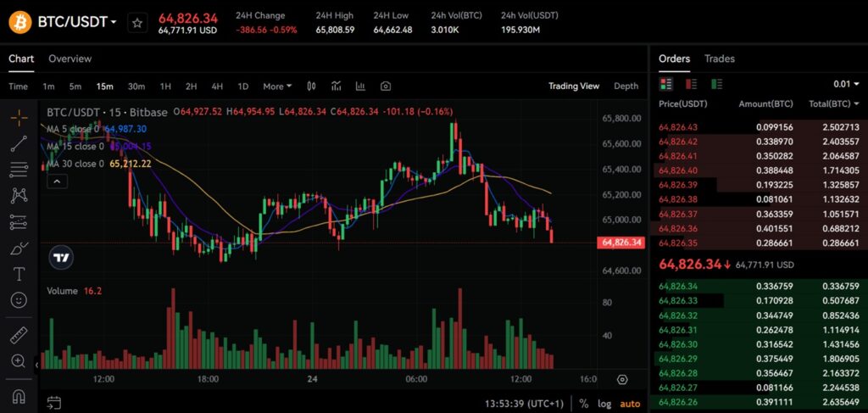Screen dimensions: 868x413
Task: Activate the zoom in tool
Action: tap(19, 361)
